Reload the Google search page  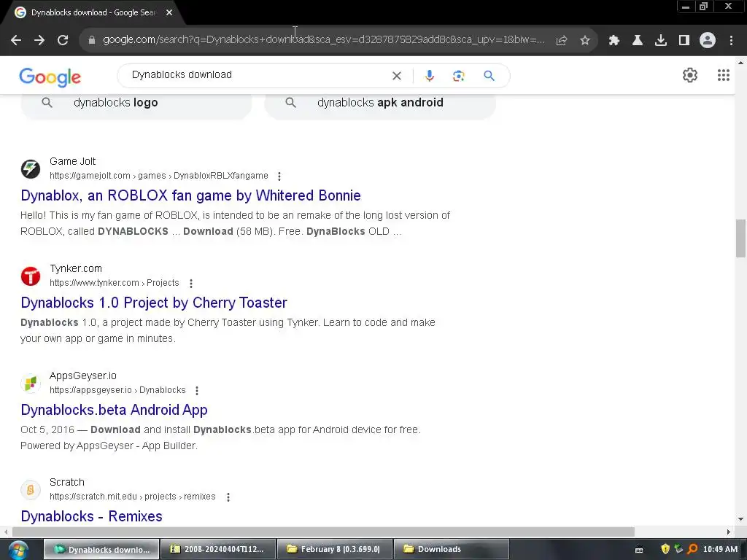click(x=63, y=40)
